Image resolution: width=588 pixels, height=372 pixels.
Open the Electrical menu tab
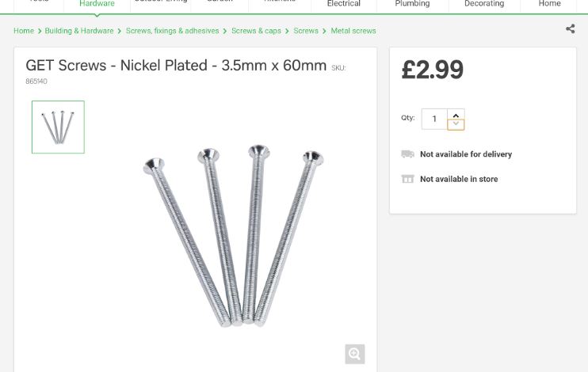point(343,4)
